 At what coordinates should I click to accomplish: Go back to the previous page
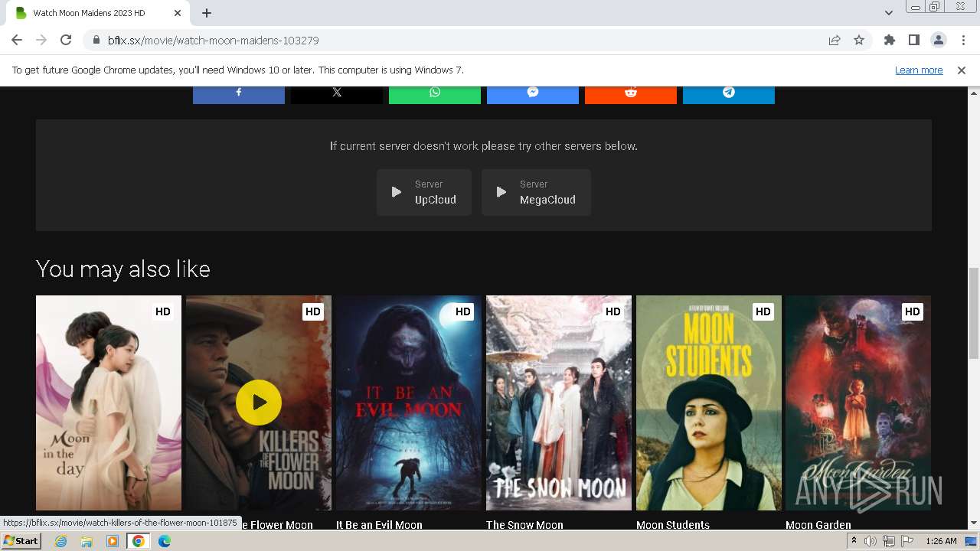point(17,40)
